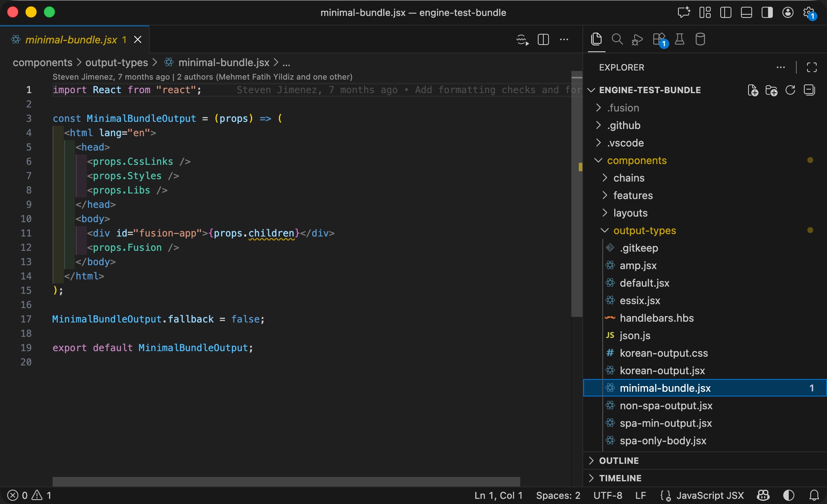Toggle the primary side bar layout button

click(x=725, y=13)
